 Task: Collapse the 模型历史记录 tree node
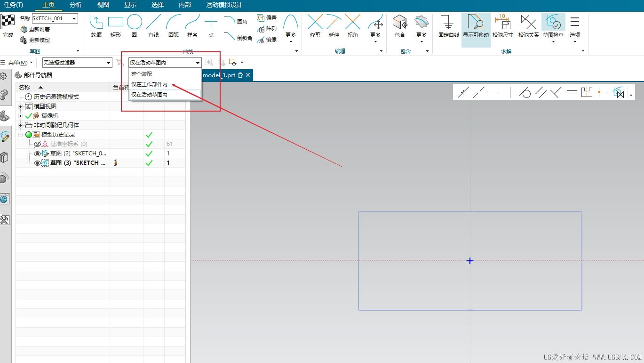pos(20,135)
